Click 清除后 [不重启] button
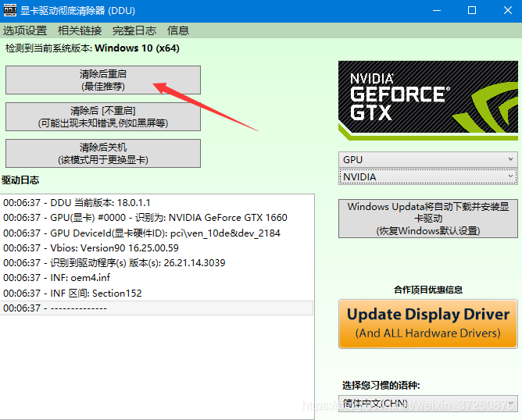 tap(103, 117)
